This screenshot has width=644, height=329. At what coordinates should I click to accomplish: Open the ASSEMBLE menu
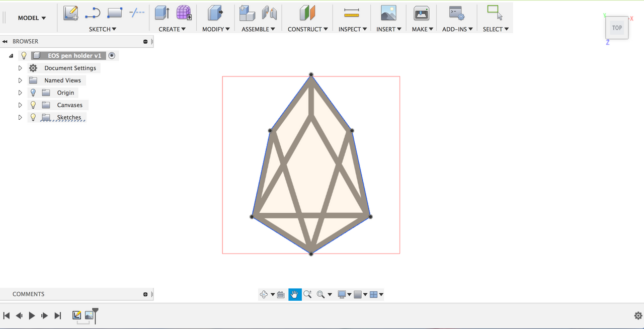tap(259, 29)
